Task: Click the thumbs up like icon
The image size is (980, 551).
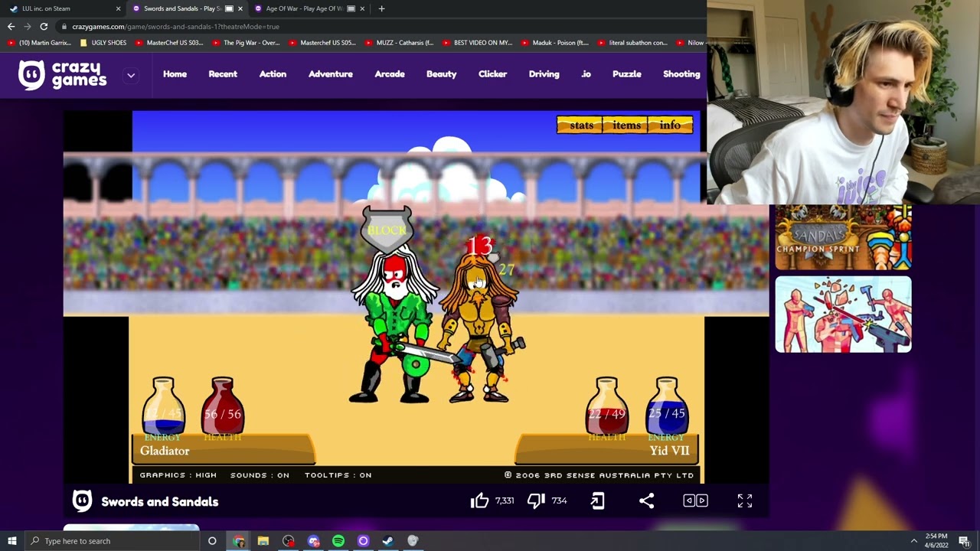Action: tap(479, 500)
